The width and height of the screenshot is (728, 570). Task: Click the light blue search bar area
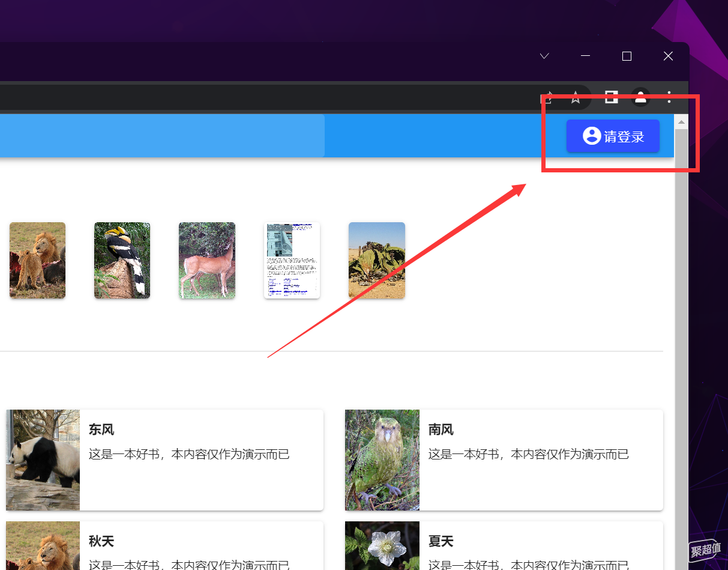[x=162, y=136]
